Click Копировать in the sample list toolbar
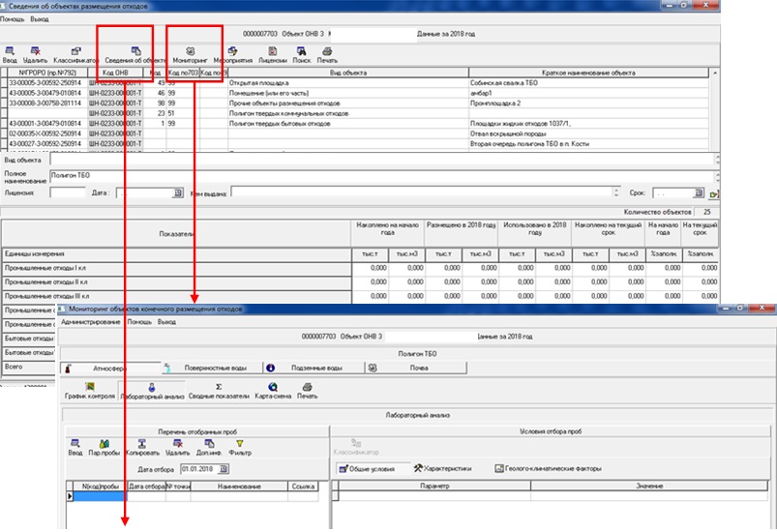The image size is (777, 532). point(142,446)
